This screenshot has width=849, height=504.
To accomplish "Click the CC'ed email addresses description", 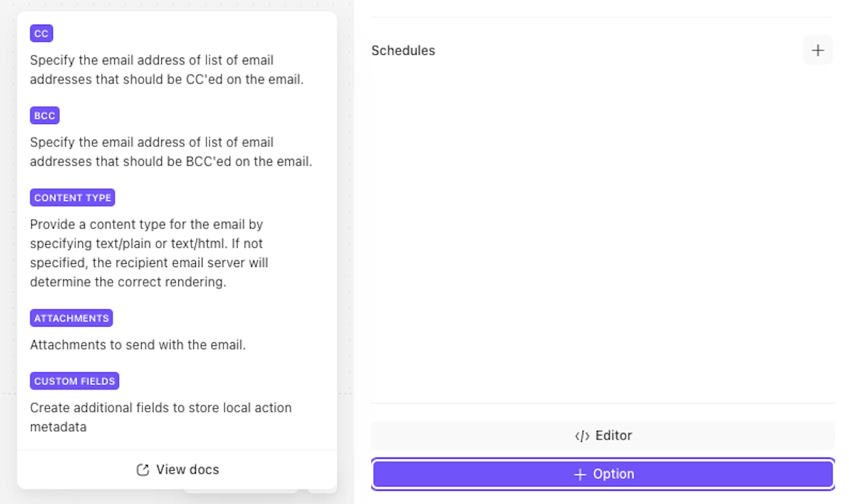I will (x=167, y=70).
